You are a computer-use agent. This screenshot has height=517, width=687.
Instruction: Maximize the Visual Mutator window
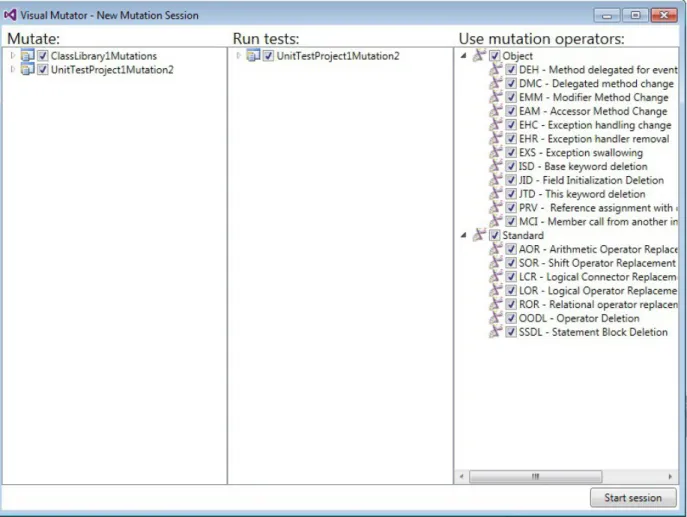coord(635,15)
